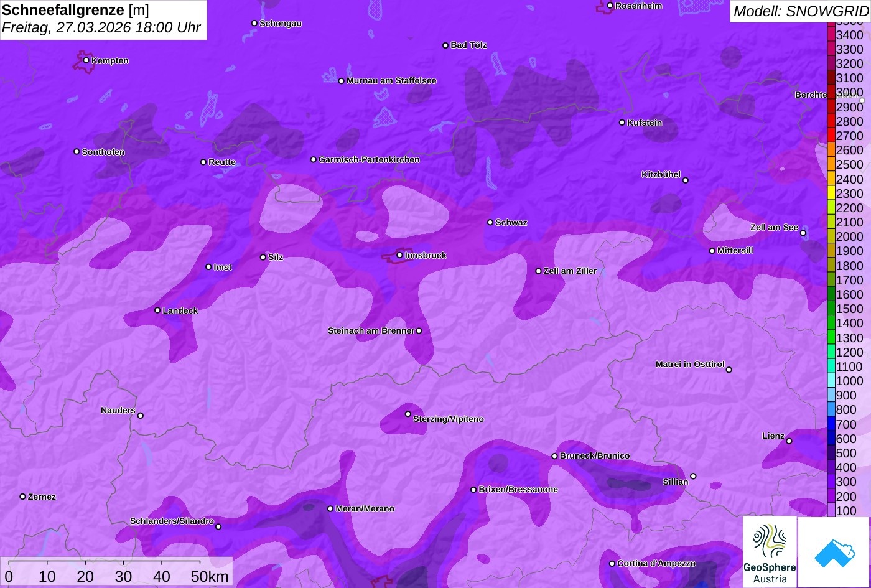Click the Murnau am Staffelsee marker dot
The width and height of the screenshot is (871, 588).
[342, 81]
